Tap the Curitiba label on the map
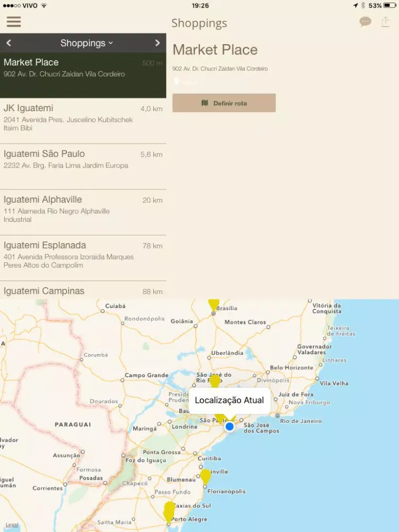 [209, 459]
